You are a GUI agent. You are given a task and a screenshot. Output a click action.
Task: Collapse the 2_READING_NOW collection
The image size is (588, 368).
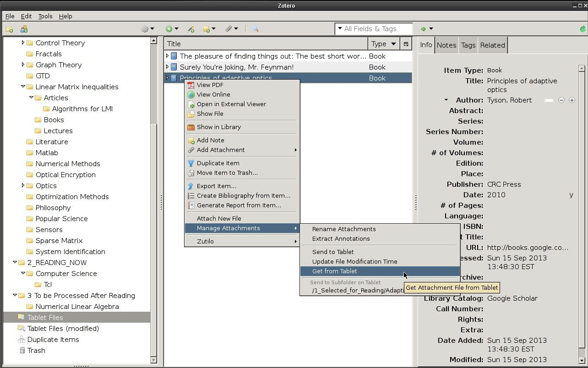[15, 263]
